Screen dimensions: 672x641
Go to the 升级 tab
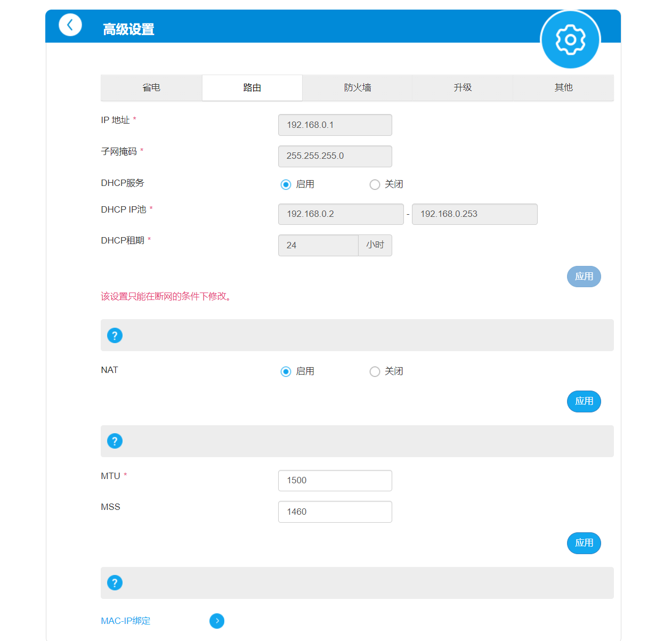tap(462, 87)
